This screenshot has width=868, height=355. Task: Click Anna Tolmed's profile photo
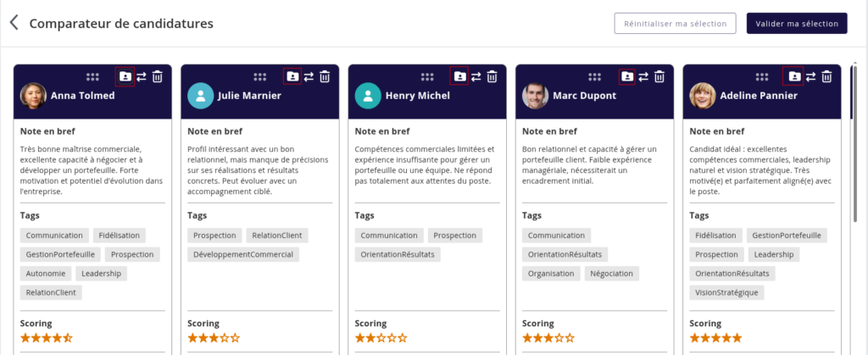tap(33, 96)
